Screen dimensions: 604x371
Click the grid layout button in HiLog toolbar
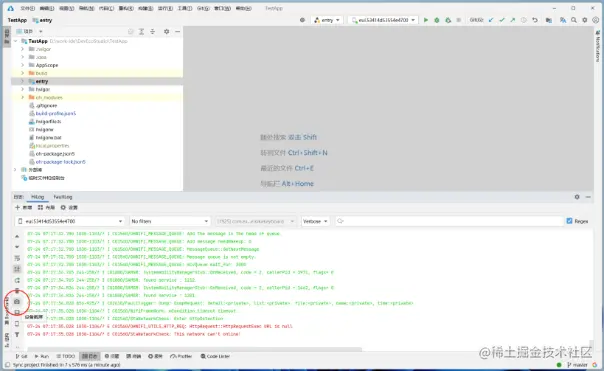click(46, 208)
